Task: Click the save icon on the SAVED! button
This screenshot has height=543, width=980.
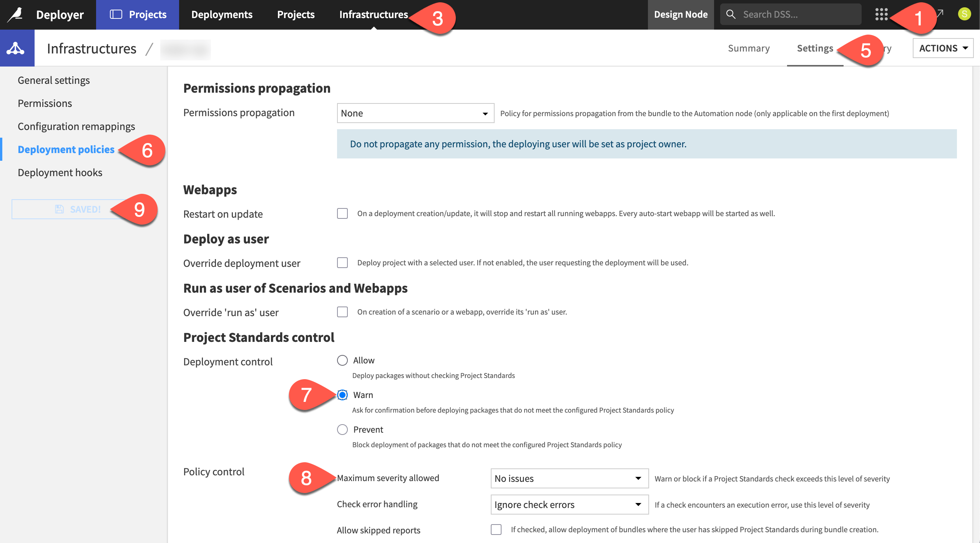Action: (x=60, y=209)
